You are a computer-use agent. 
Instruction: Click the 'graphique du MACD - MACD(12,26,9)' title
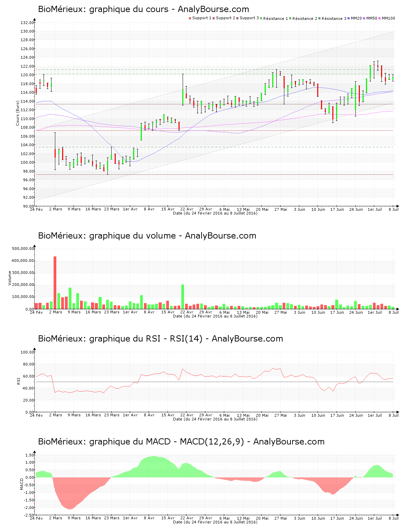(x=181, y=442)
